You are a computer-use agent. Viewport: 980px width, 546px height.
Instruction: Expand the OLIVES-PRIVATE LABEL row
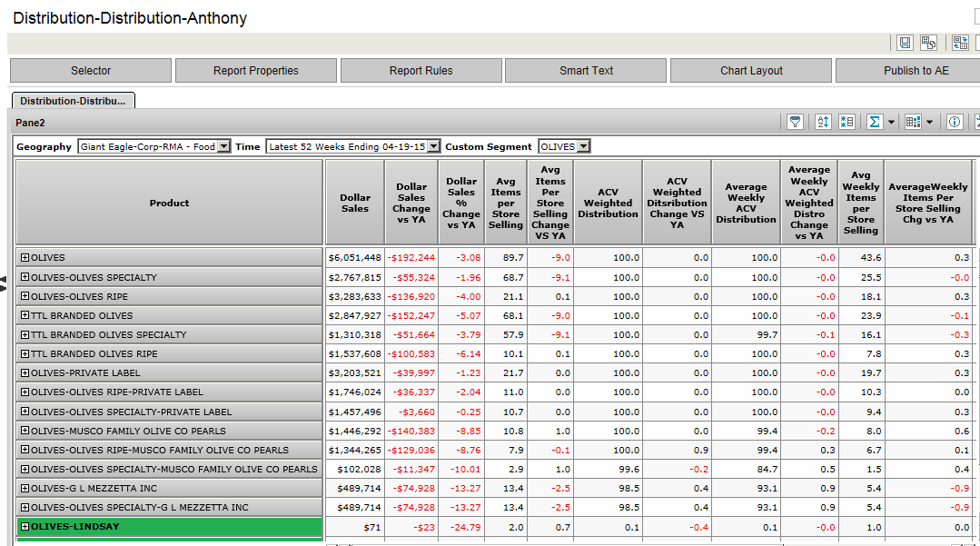[25, 373]
